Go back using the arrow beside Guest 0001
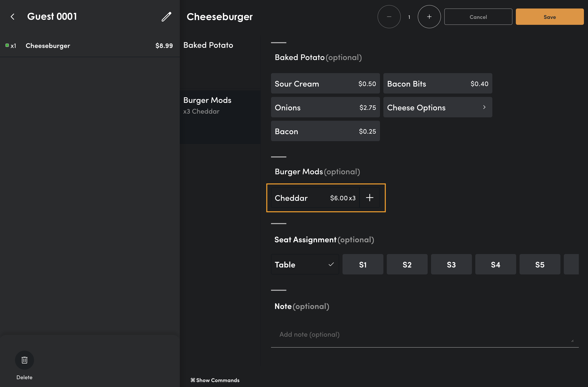Viewport: 588px width, 387px height. click(13, 17)
